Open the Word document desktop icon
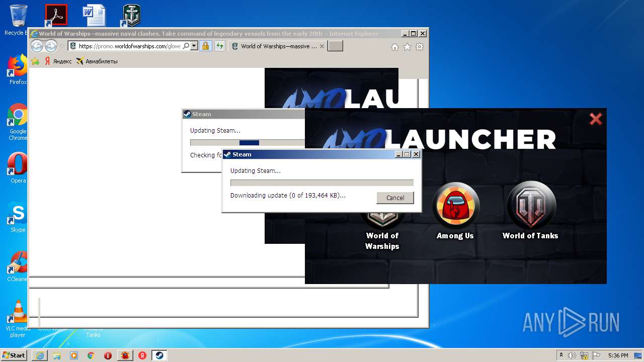Viewport: 644px width, 362px height. pos(94,16)
